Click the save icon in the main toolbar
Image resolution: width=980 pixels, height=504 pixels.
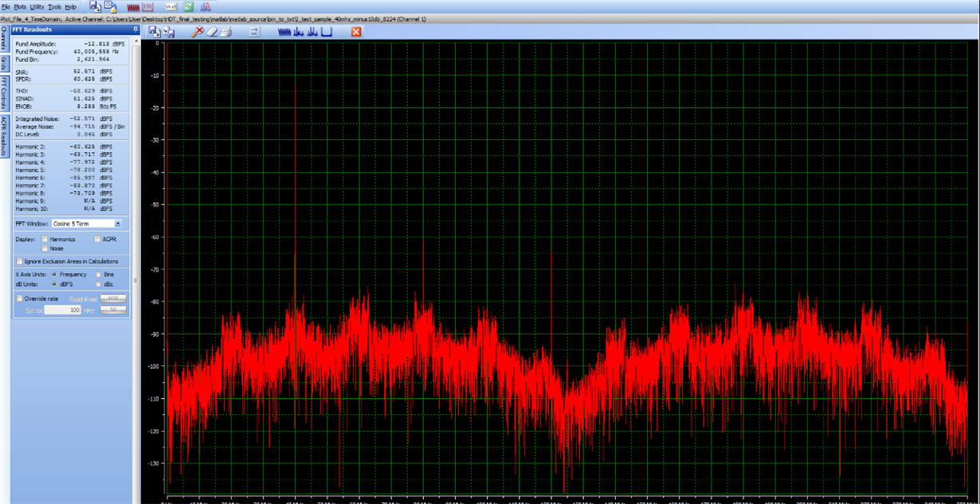(95, 6)
